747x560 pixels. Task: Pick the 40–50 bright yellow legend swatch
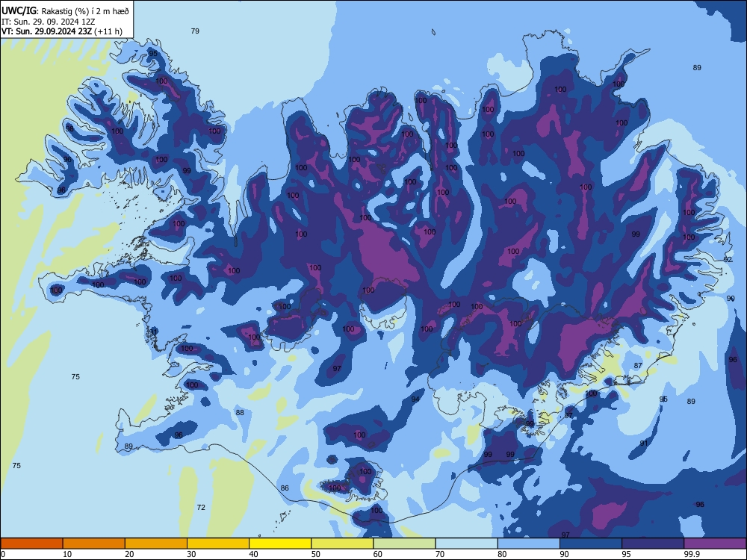pos(280,544)
